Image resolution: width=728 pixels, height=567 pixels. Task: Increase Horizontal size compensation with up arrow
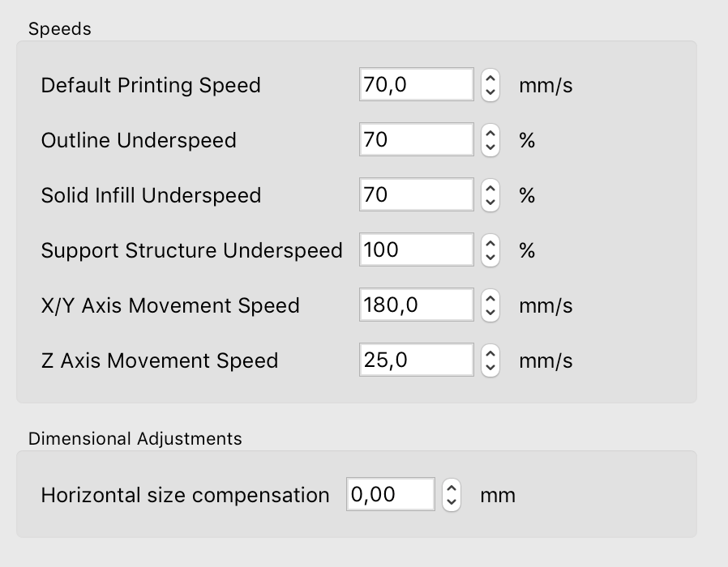452,488
